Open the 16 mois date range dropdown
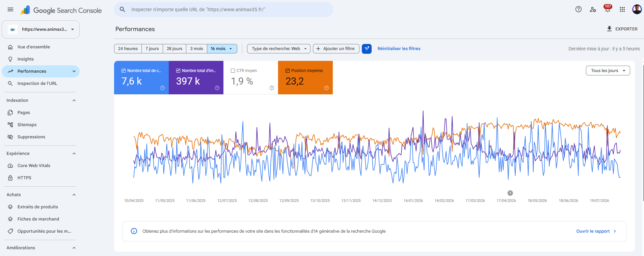The image size is (644, 256). click(222, 49)
